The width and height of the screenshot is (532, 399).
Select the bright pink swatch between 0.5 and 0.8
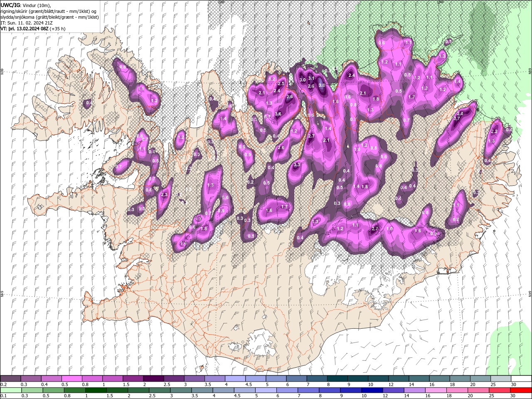tap(71, 379)
